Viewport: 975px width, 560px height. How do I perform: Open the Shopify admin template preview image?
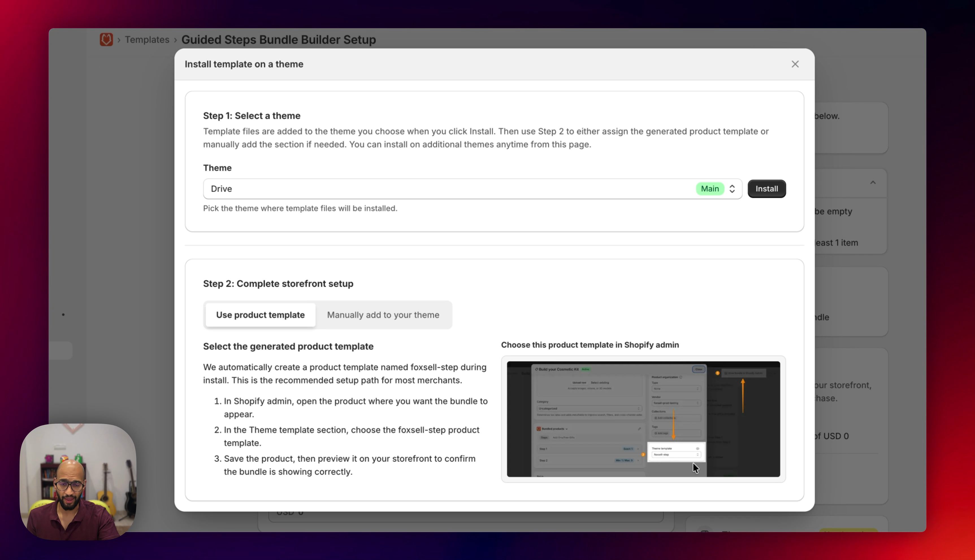coord(643,419)
